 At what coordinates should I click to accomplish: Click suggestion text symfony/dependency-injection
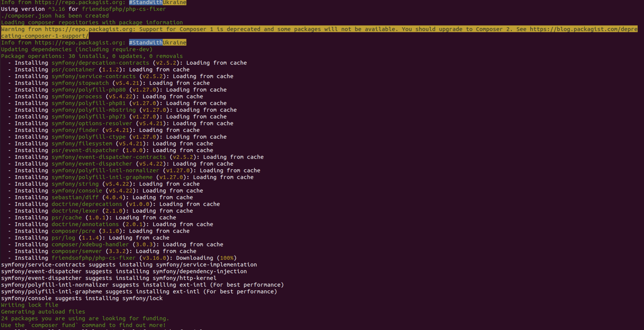tap(200, 272)
